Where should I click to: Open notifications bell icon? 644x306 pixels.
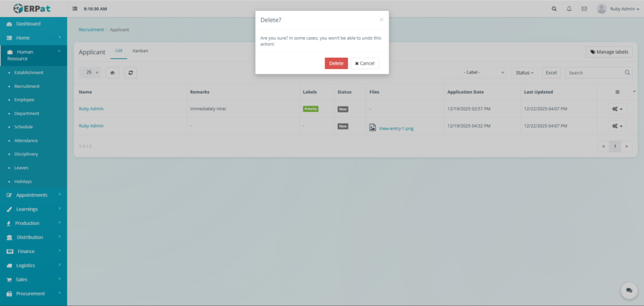click(569, 9)
